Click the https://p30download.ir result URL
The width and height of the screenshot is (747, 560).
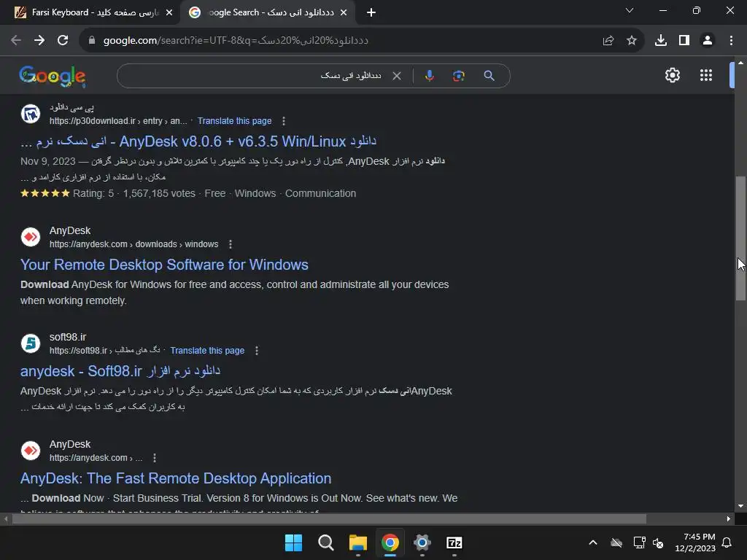(x=118, y=121)
